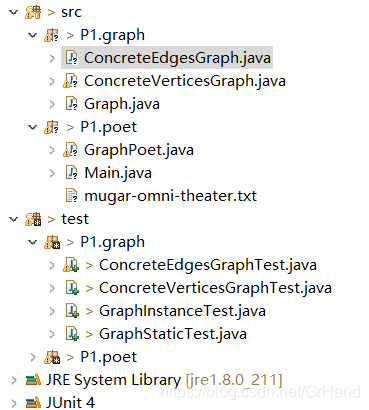Select ConcreteEdgesGraphTest.java file name
The image size is (369, 410).
[x=208, y=265]
